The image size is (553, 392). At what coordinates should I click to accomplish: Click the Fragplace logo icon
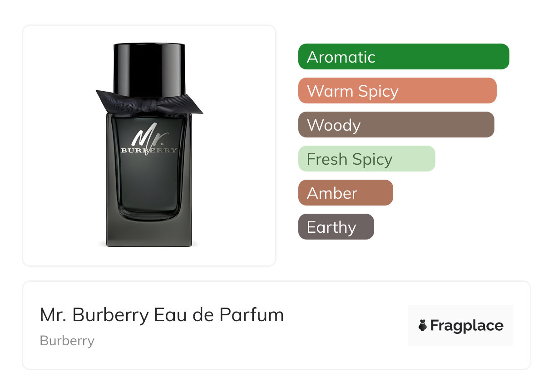click(423, 325)
